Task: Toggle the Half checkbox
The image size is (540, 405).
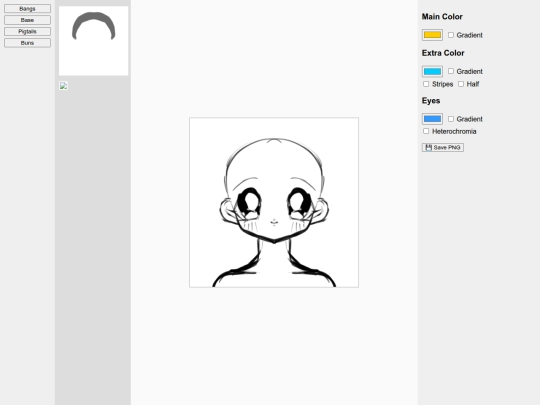Action: tap(461, 84)
